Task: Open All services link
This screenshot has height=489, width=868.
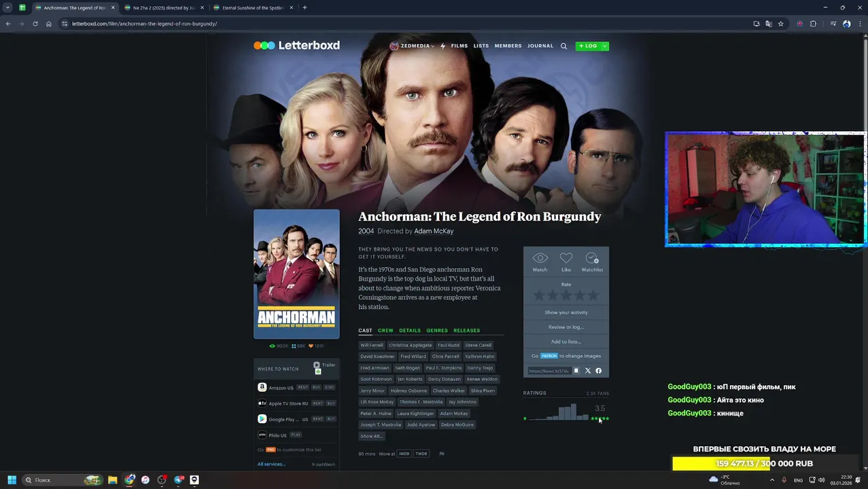Action: click(271, 464)
